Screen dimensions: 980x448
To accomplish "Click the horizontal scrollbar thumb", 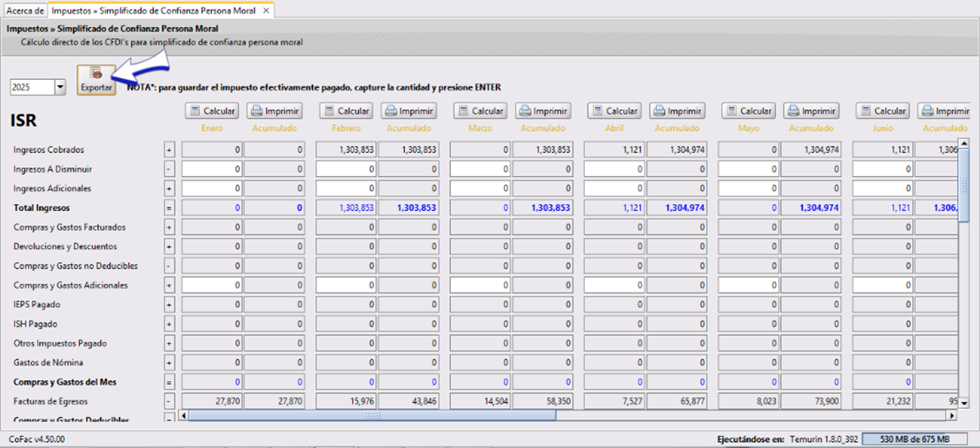I will (x=372, y=416).
